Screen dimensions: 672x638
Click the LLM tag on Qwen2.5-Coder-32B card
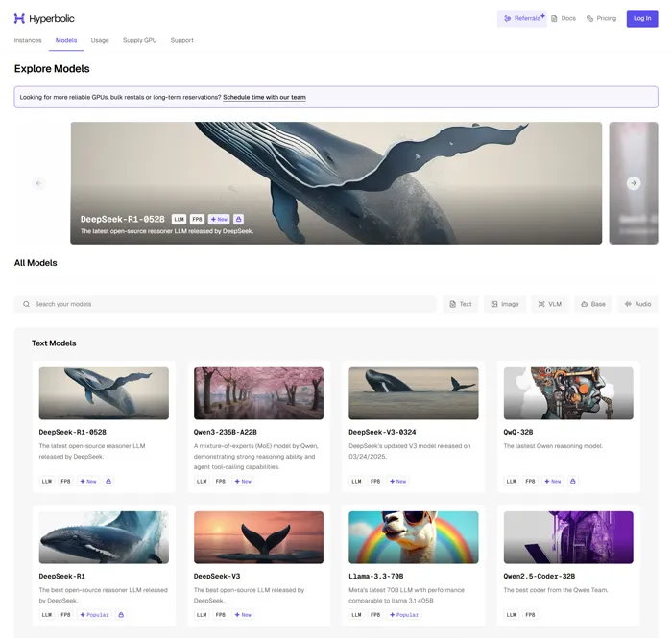pyautogui.click(x=512, y=615)
